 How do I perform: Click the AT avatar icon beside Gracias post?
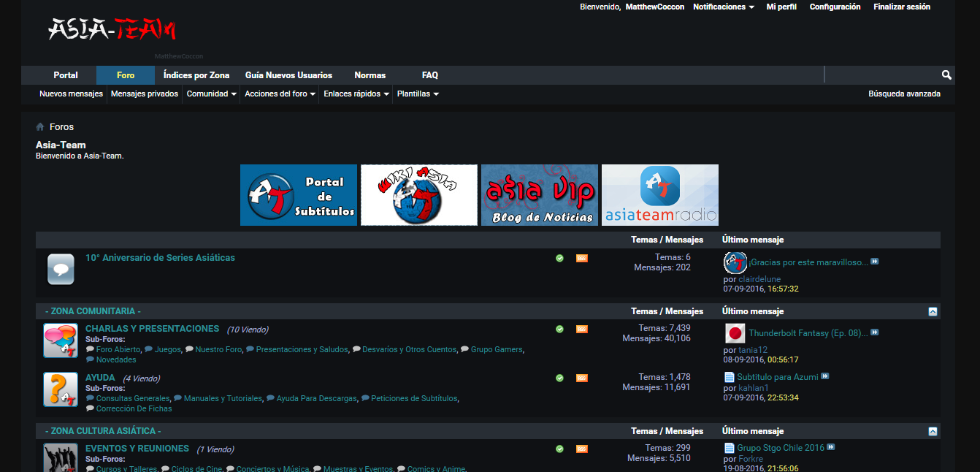coord(735,262)
